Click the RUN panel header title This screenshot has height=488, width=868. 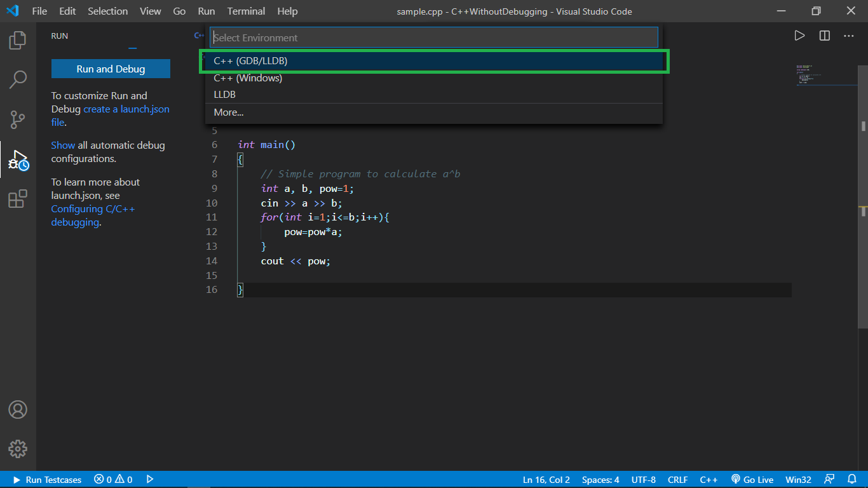click(x=60, y=36)
